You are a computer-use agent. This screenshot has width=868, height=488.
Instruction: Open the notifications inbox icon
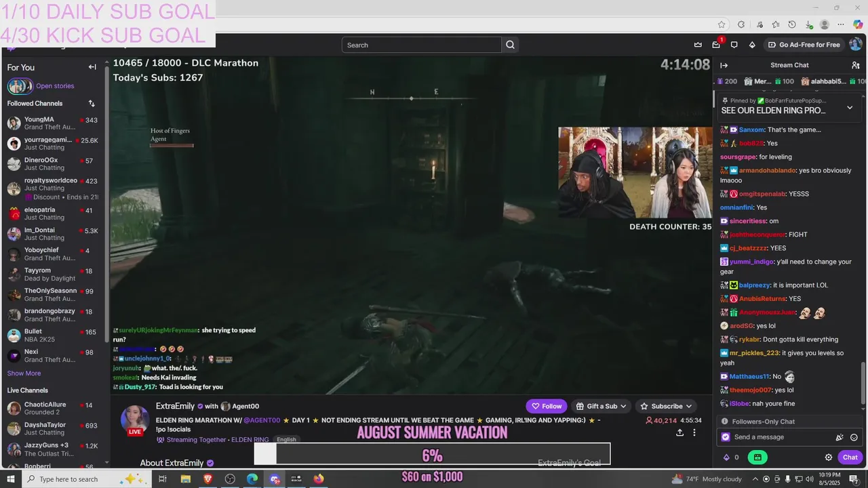(716, 45)
